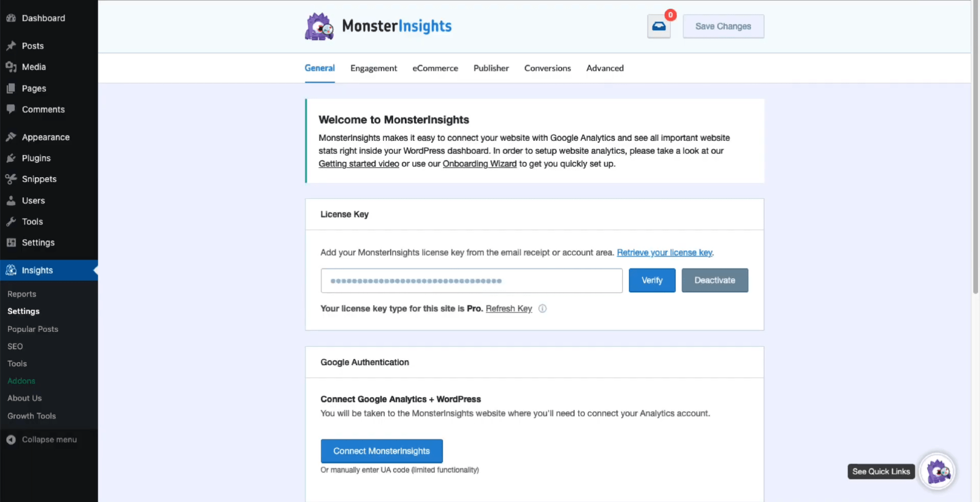Open the Publisher settings tab
Screen dimensions: 980x502
(x=491, y=68)
